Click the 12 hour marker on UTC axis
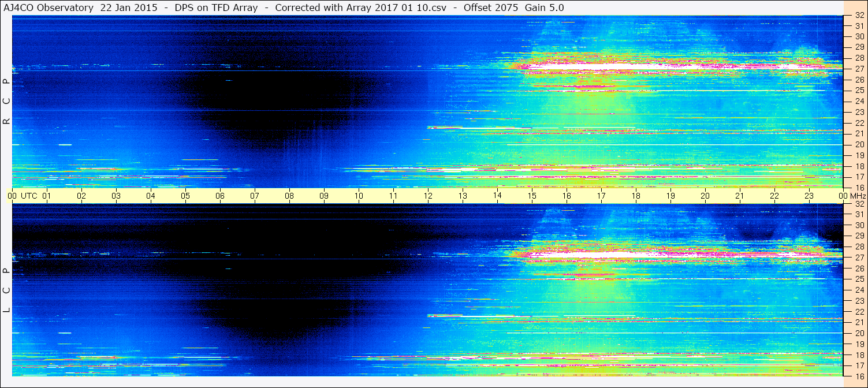The image size is (868, 388). point(428,196)
